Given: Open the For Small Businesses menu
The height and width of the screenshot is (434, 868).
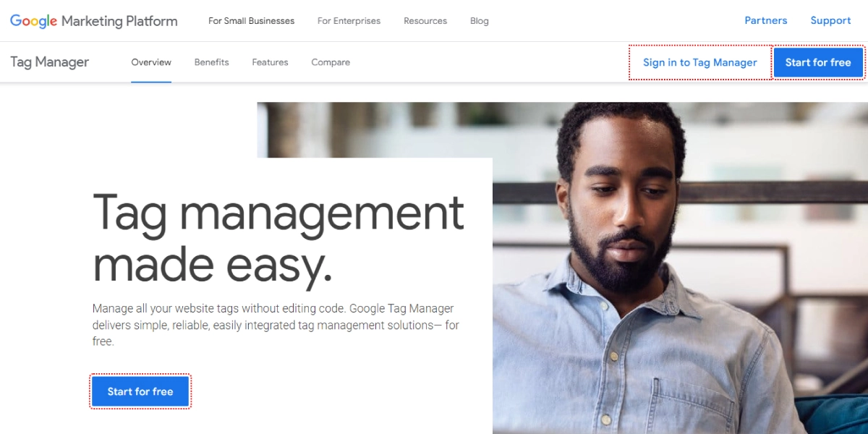Looking at the screenshot, I should pyautogui.click(x=251, y=21).
